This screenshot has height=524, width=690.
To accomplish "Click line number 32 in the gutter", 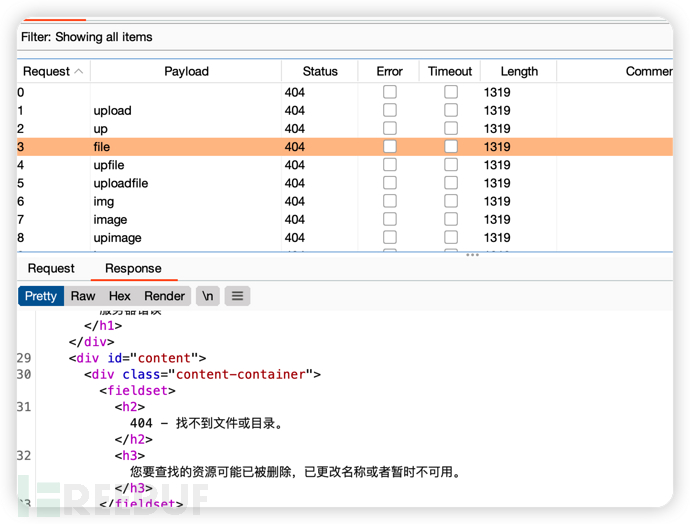I will [24, 455].
